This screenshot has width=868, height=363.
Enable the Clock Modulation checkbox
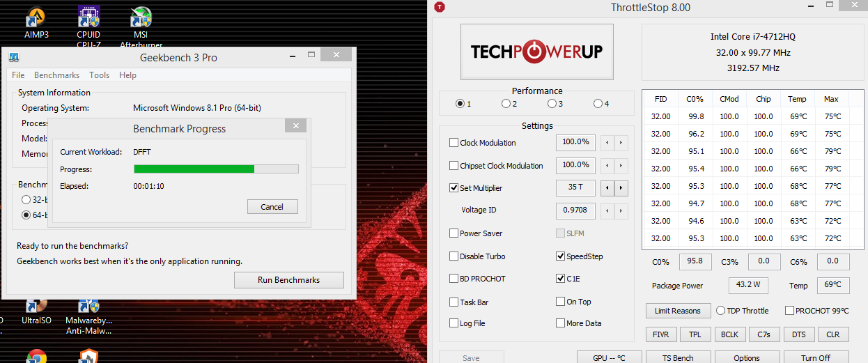(x=454, y=143)
